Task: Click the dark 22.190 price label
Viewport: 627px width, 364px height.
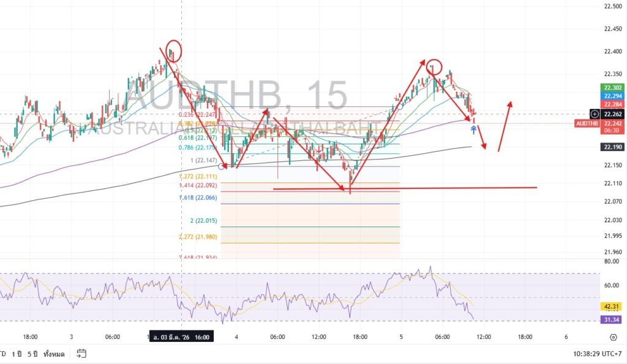Action: 613,147
